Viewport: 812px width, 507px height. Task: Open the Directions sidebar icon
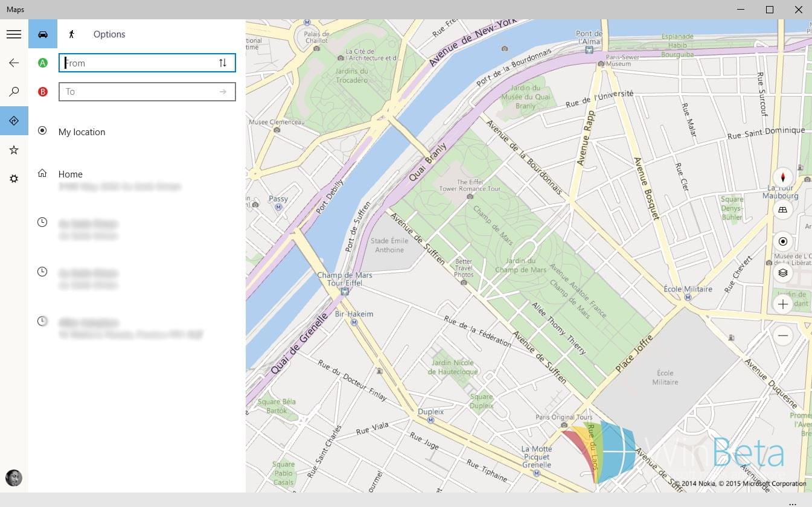click(x=14, y=121)
